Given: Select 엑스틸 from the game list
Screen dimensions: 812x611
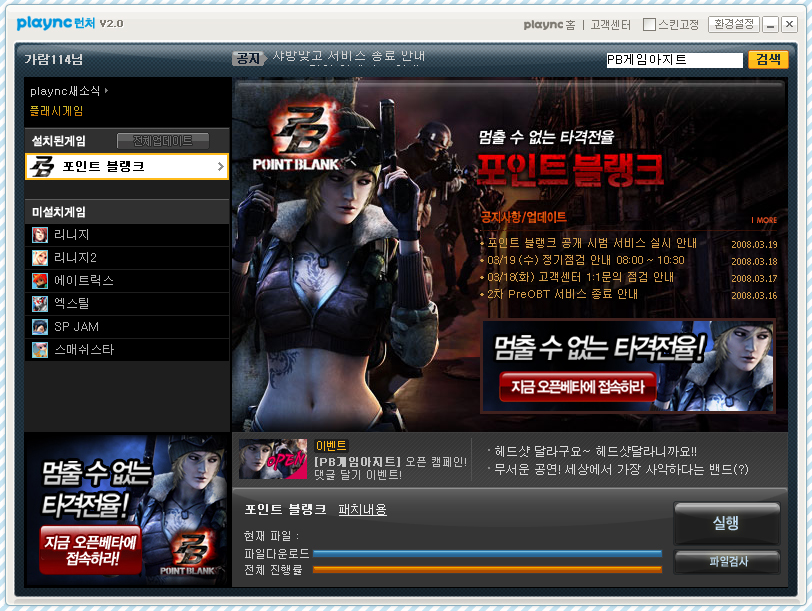Looking at the screenshot, I should coord(127,303).
